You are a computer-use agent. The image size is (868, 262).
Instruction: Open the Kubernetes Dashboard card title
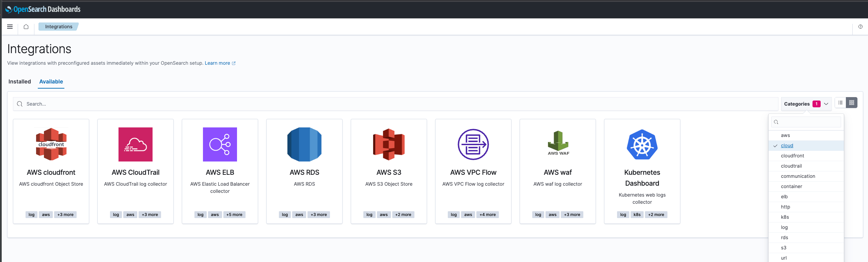(x=642, y=178)
